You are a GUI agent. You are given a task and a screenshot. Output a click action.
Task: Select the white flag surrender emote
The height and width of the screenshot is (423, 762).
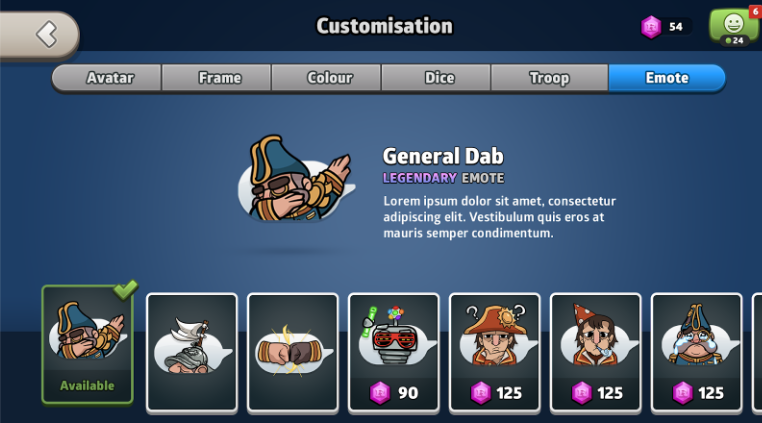coord(192,352)
